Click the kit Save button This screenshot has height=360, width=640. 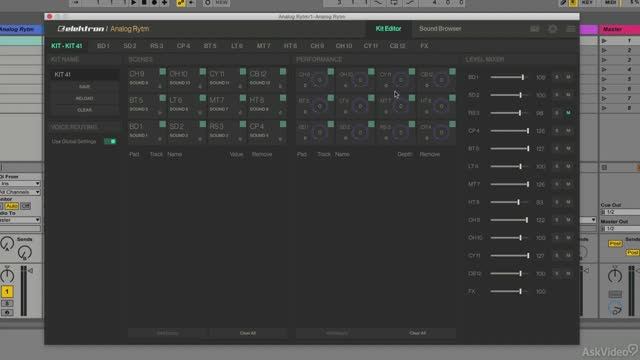(84, 87)
